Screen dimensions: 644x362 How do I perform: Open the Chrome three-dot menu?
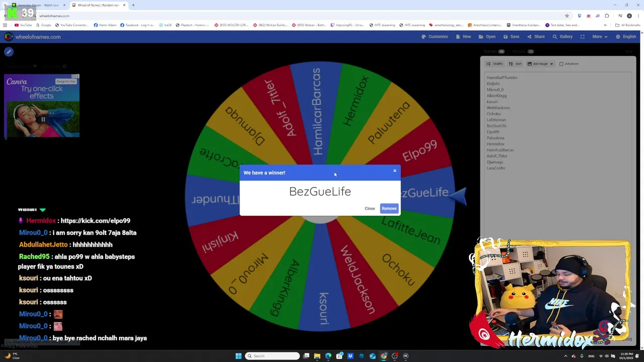638,16
